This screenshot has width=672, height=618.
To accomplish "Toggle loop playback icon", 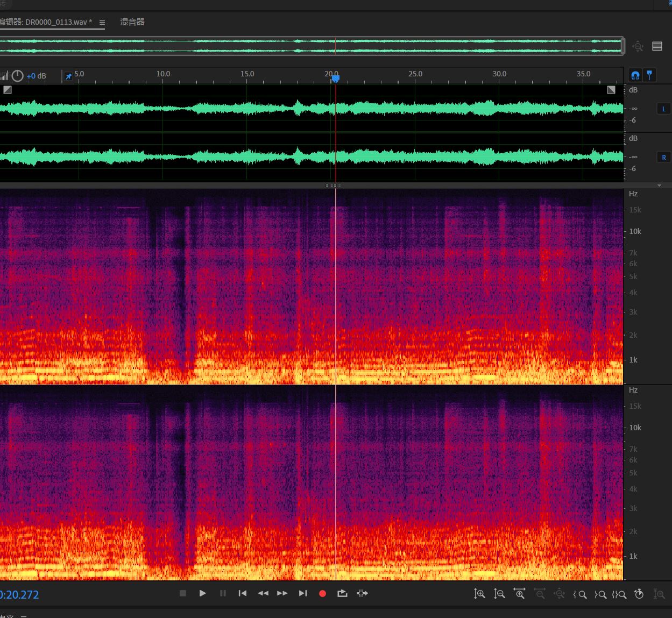I will coord(342,594).
